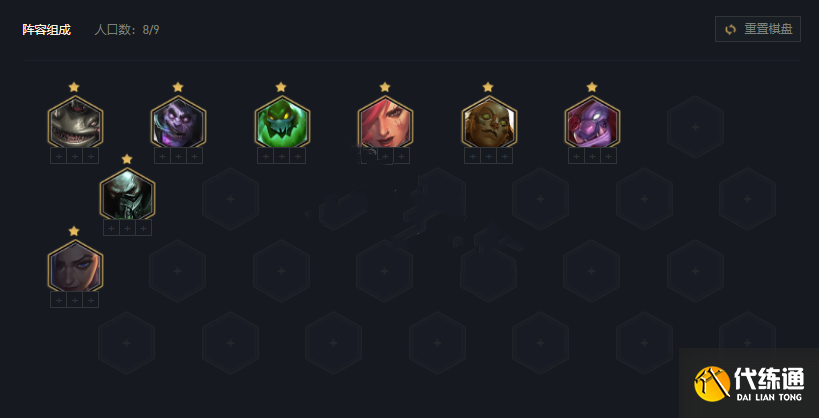This screenshot has width=819, height=418.
Task: Add item in first slot under Tahm Kench
Action: [58, 156]
